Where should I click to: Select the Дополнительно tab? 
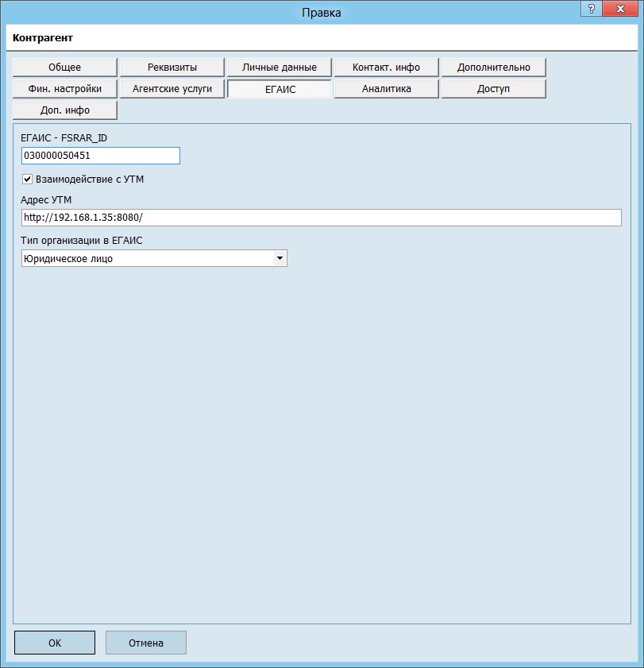coord(494,68)
